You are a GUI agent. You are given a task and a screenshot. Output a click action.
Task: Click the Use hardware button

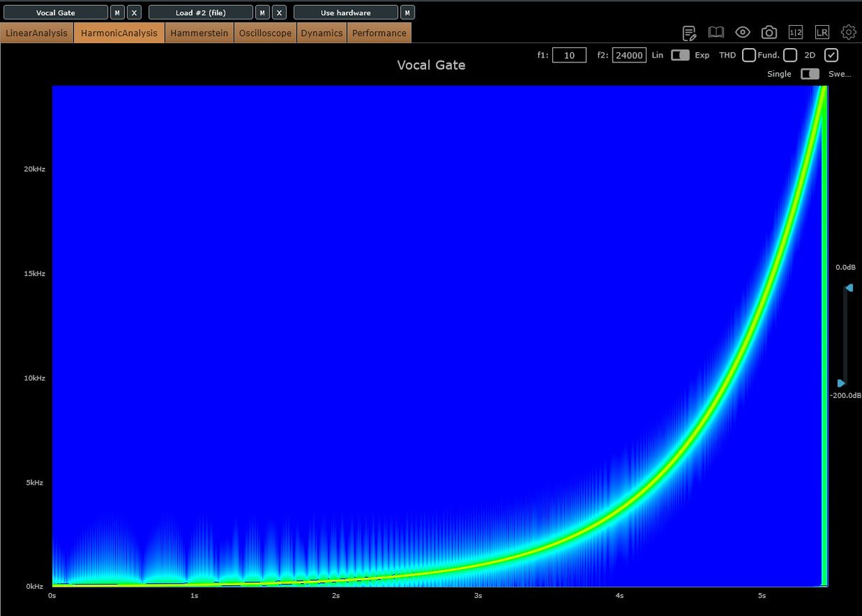346,13
